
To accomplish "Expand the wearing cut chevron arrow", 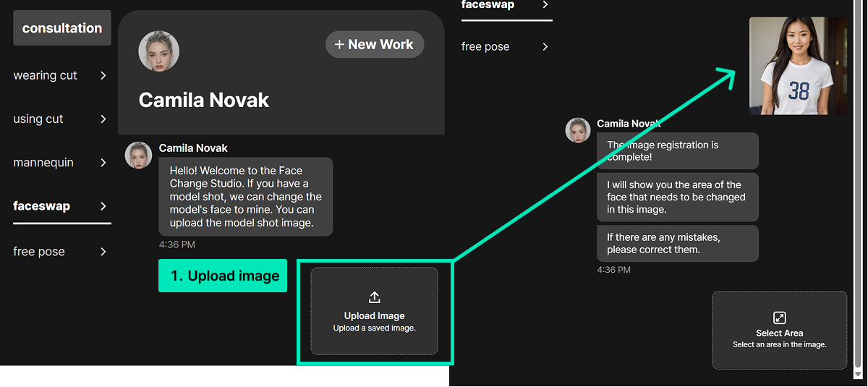I will tap(103, 75).
